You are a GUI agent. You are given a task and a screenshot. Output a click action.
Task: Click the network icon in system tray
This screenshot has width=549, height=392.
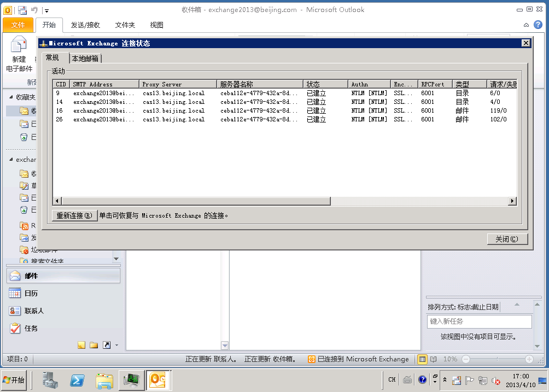483,381
